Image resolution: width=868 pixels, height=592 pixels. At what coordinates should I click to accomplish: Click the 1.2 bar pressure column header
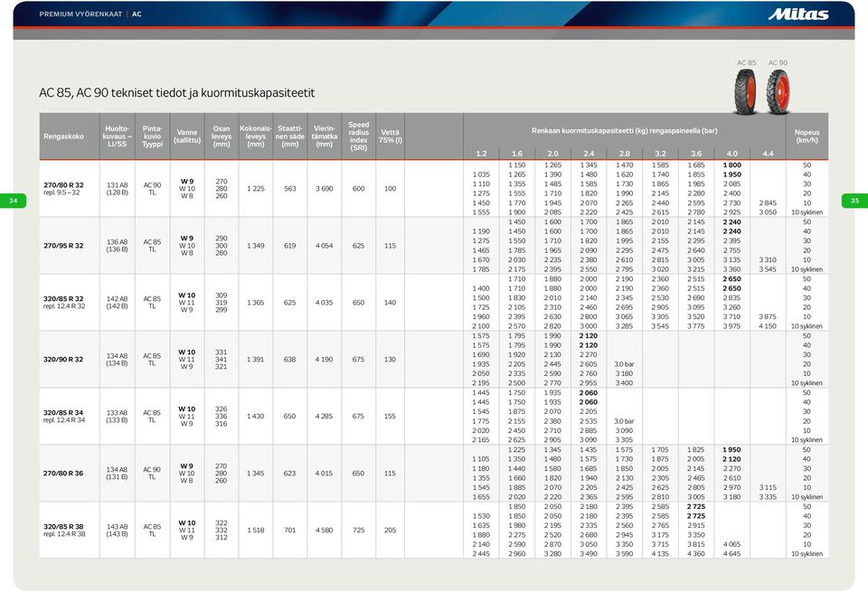[481, 154]
